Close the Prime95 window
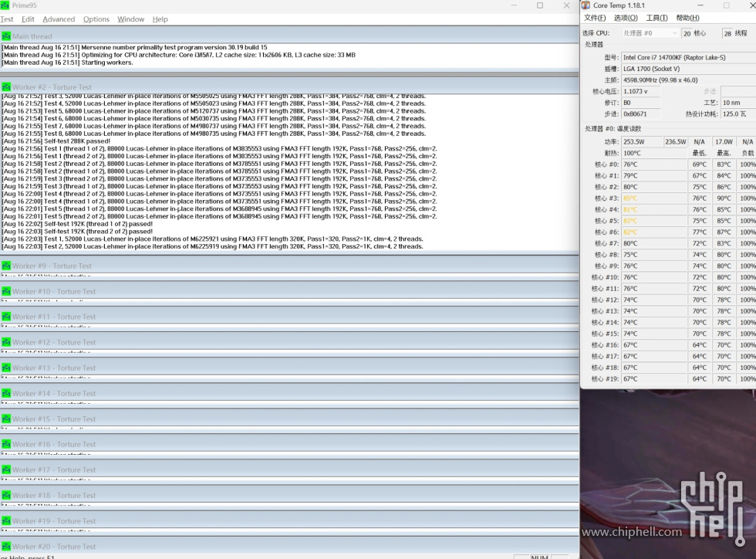 [566, 5]
